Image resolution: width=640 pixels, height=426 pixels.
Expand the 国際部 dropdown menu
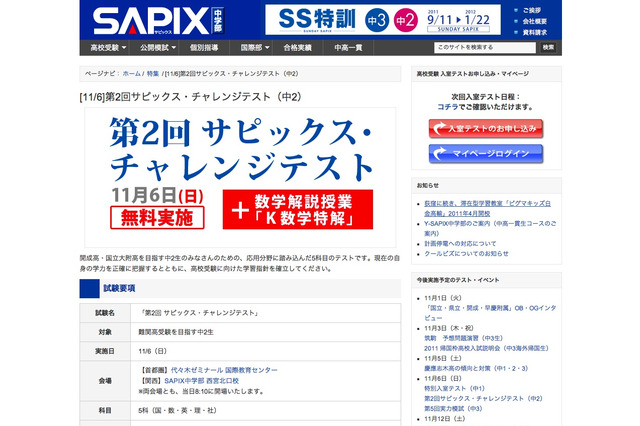255,48
